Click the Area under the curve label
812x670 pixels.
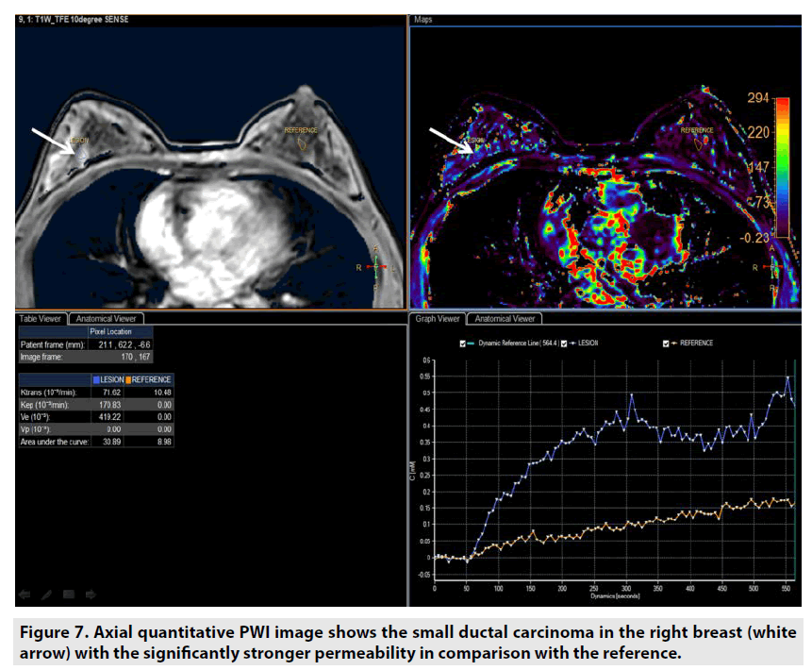(55, 442)
